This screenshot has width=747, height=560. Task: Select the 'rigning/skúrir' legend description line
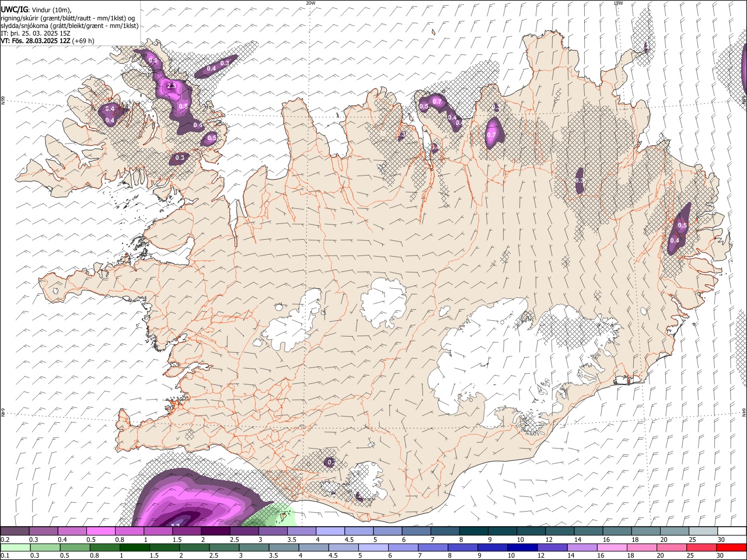(x=68, y=18)
